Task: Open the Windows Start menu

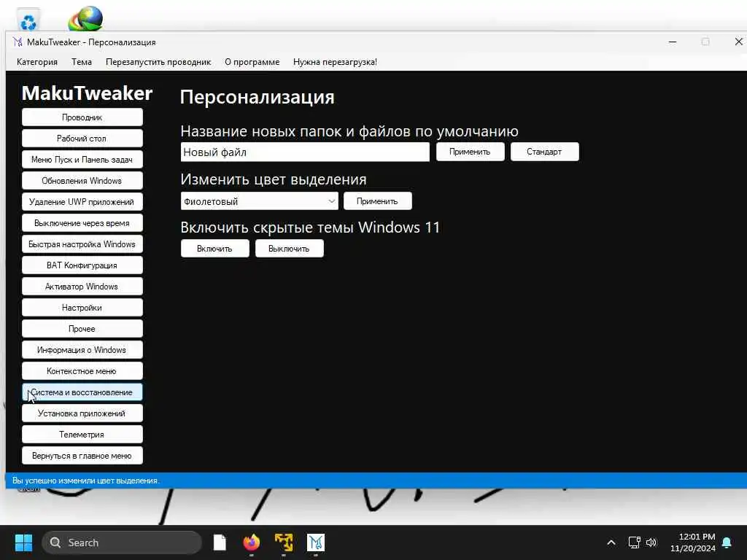Action: tap(23, 542)
